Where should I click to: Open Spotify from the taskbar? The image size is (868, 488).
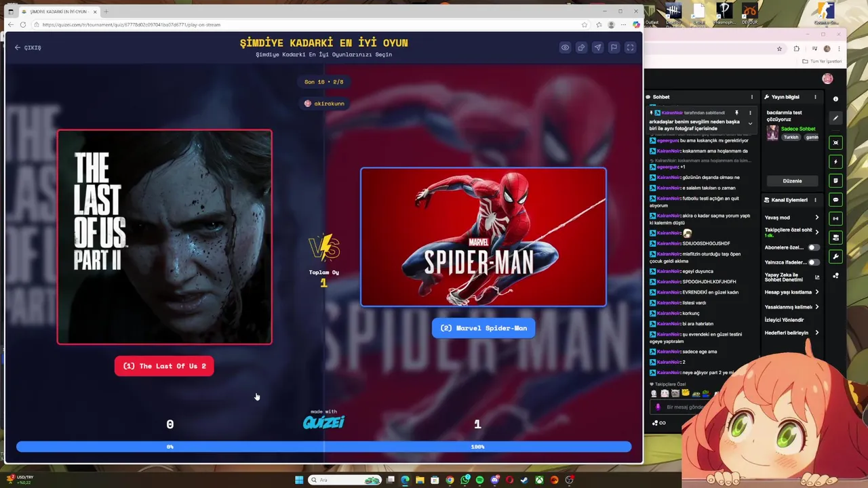479,480
